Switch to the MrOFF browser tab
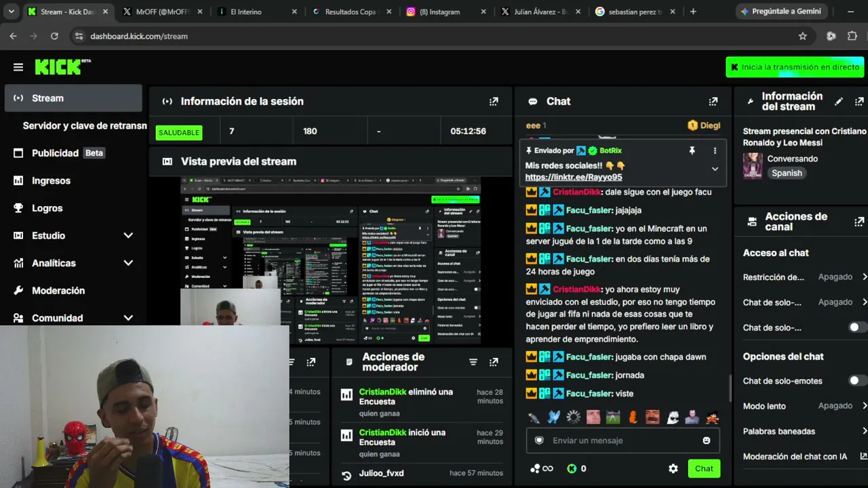The height and width of the screenshot is (488, 868). 161,12
